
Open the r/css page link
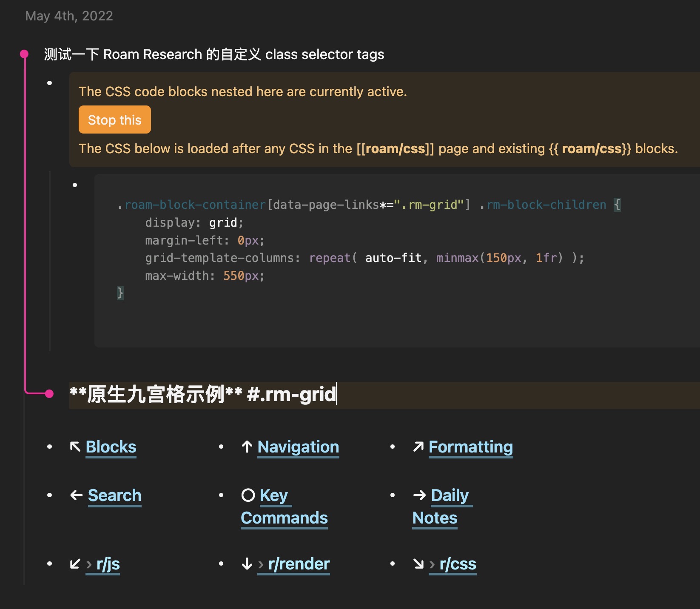tap(458, 564)
